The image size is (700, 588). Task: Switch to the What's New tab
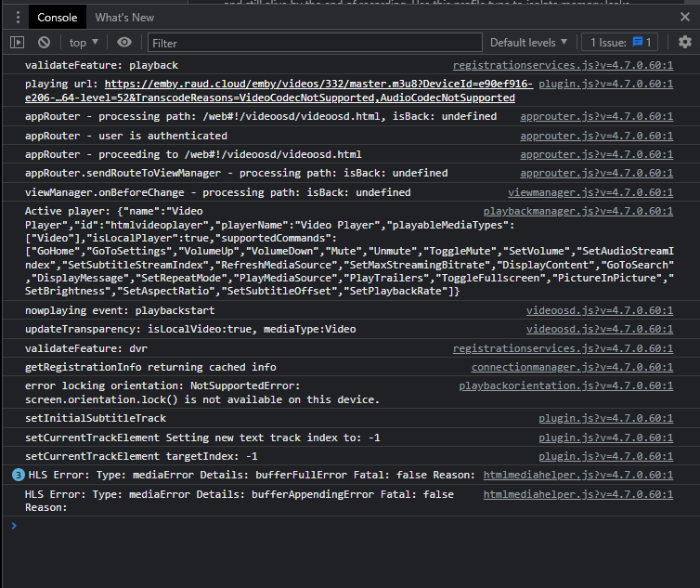(124, 17)
